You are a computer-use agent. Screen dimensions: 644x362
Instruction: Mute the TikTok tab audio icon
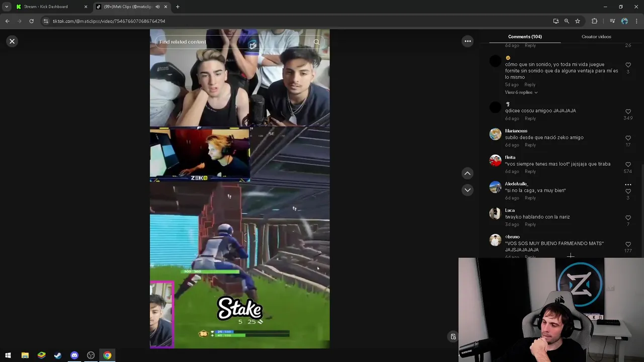pos(157,7)
